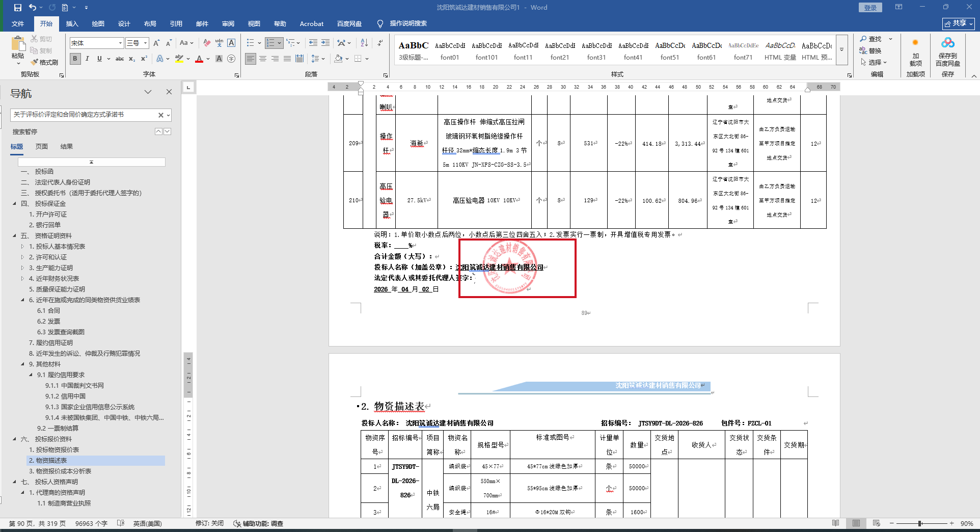Click the 共享 share button
The width and height of the screenshot is (980, 532).
(x=959, y=23)
